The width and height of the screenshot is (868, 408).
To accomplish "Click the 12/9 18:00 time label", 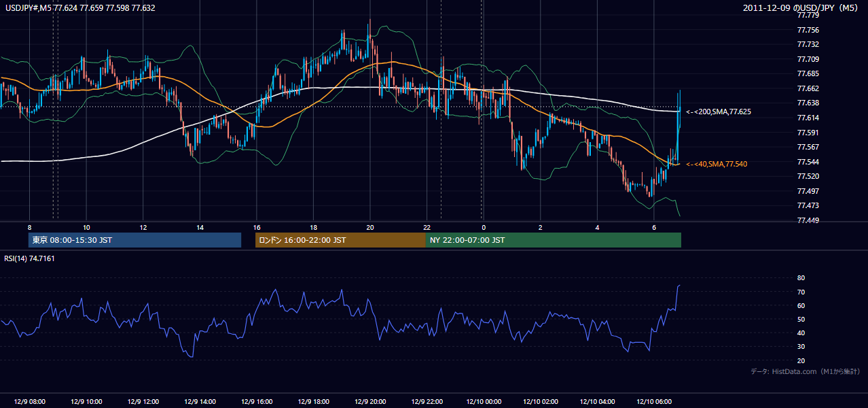I will 313,402.
